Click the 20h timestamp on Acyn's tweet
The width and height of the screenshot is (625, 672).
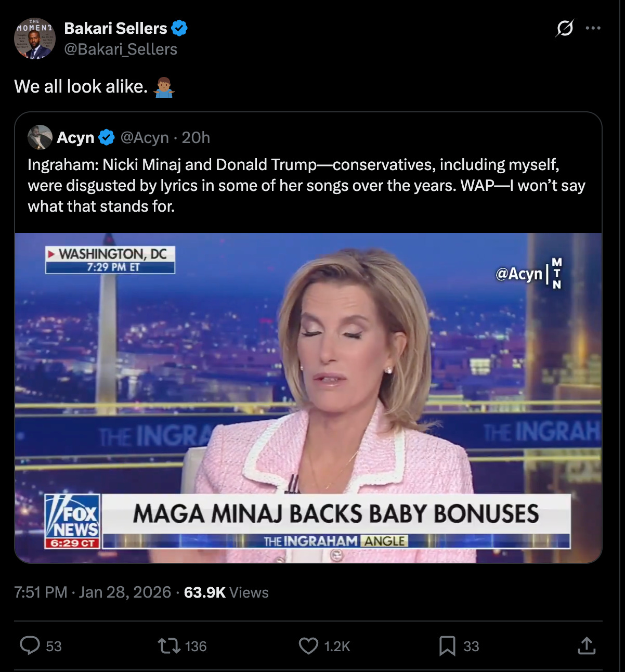tap(196, 137)
